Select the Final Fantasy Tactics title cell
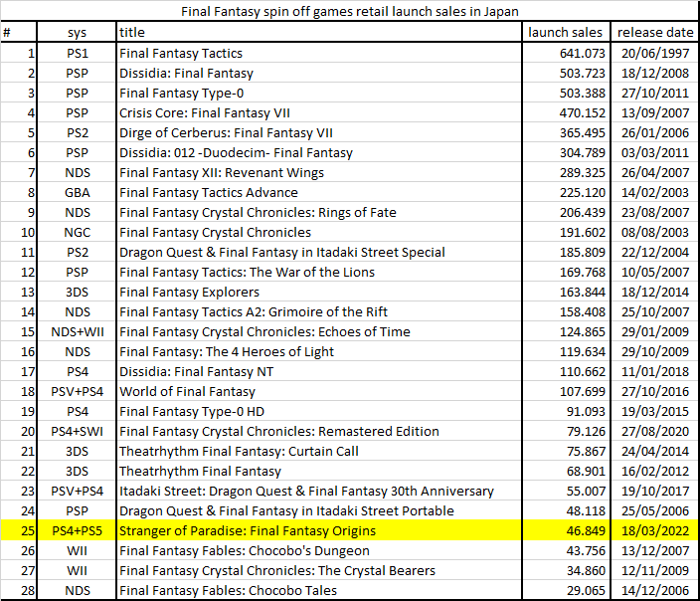This screenshot has width=700, height=601. click(181, 53)
